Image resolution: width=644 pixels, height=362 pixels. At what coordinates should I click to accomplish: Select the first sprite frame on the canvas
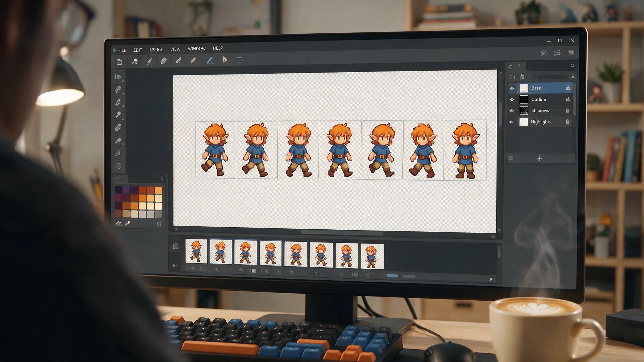pyautogui.click(x=216, y=149)
